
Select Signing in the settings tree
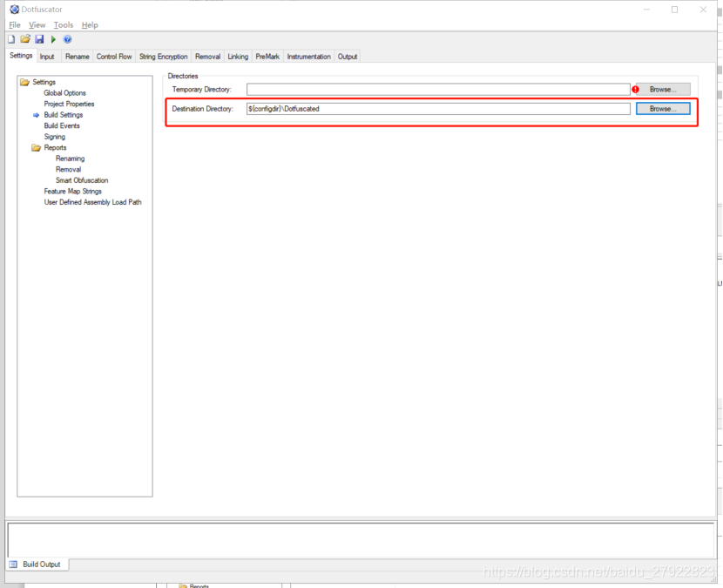pyautogui.click(x=54, y=137)
